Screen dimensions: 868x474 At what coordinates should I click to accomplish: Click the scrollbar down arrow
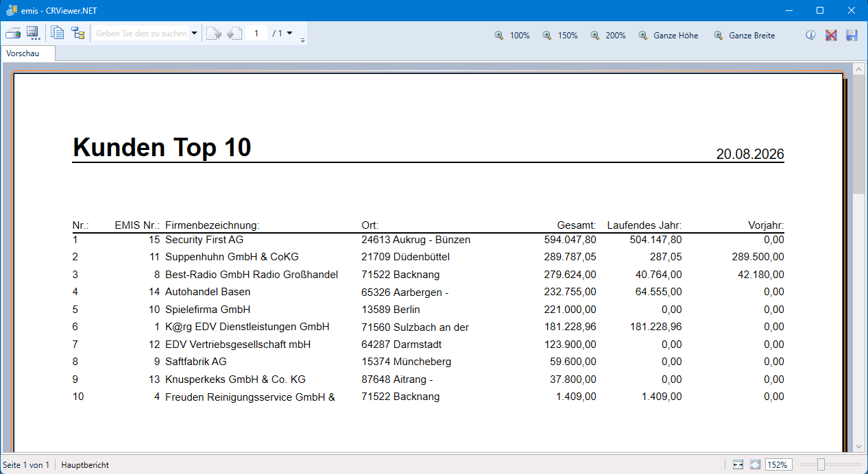(x=858, y=446)
